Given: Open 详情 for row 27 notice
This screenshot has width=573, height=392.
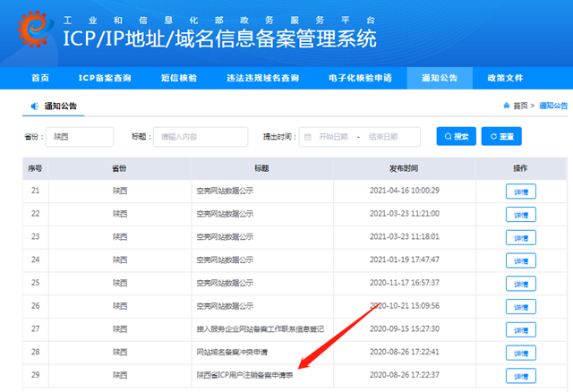Looking at the screenshot, I should (520, 329).
